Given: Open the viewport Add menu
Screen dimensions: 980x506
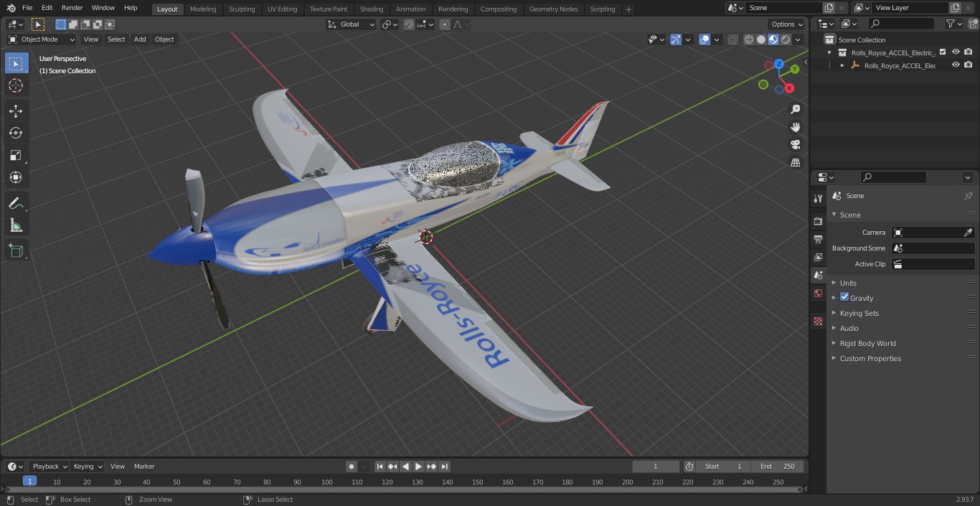Looking at the screenshot, I should (x=140, y=39).
